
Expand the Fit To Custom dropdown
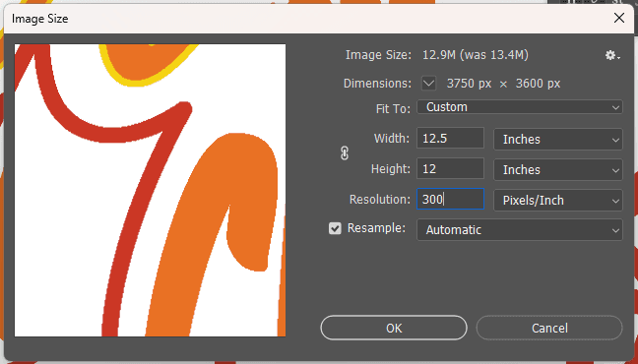520,107
